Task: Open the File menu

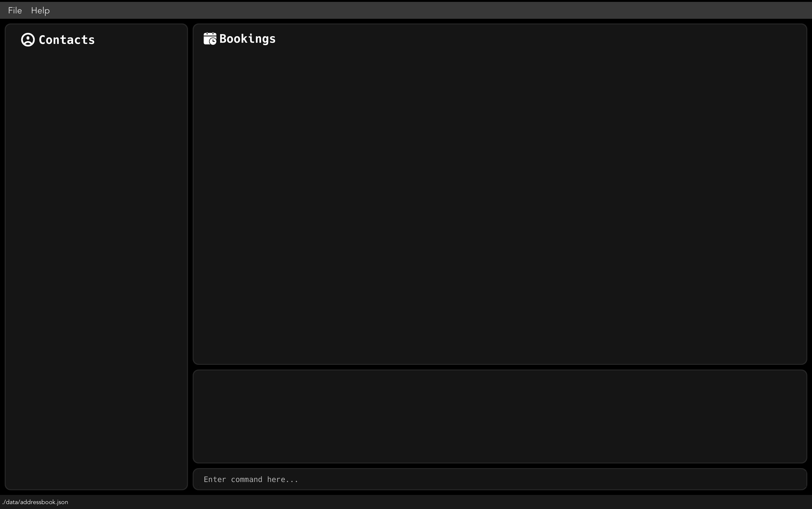Action: tap(15, 10)
